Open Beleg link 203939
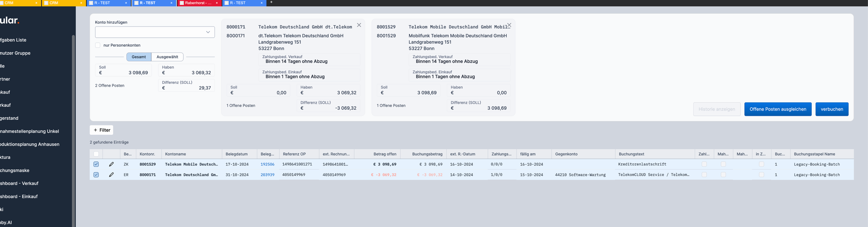Image resolution: width=868 pixels, height=227 pixels. coord(267,175)
